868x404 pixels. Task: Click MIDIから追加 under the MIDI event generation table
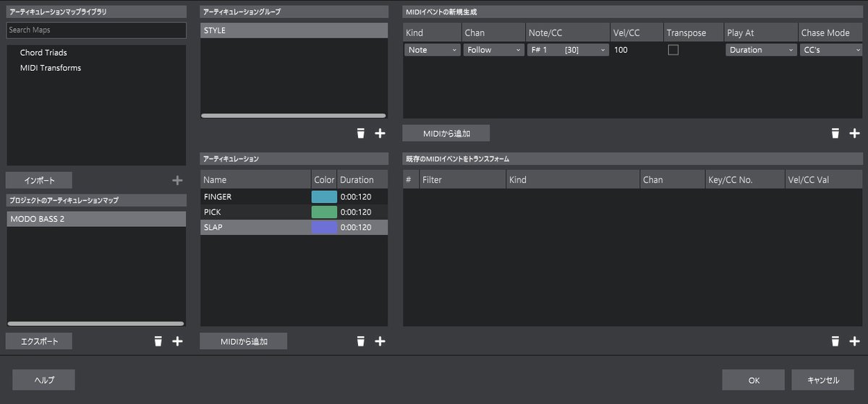(446, 134)
